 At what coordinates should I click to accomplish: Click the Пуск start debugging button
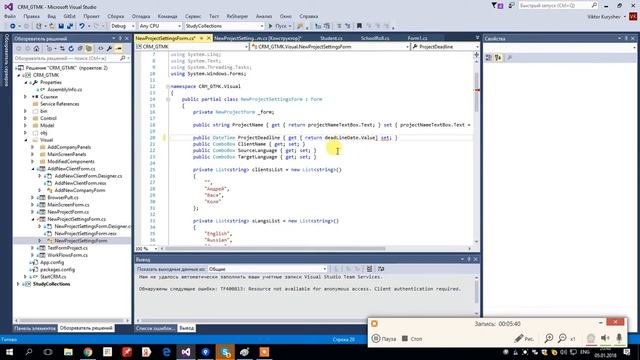(x=280, y=26)
